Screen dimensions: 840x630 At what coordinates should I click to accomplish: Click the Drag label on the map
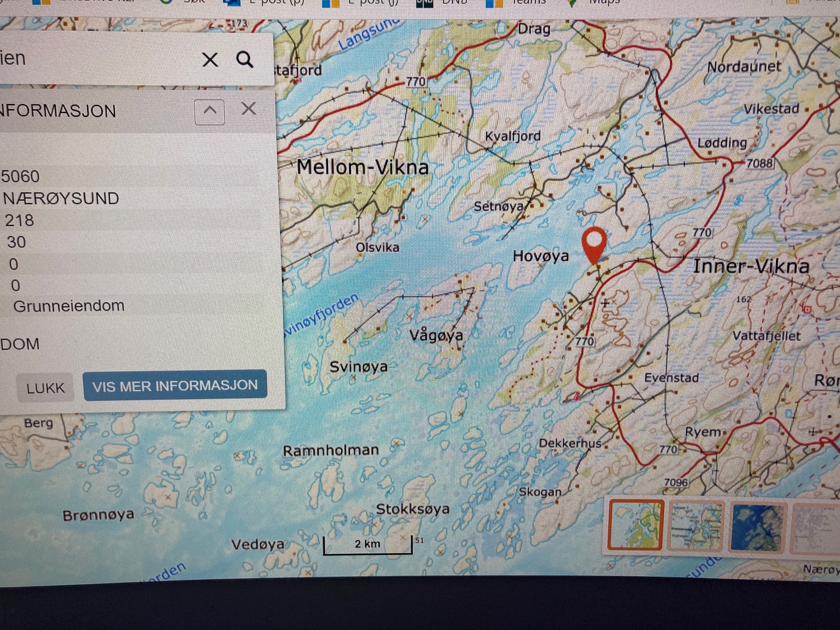coord(534,29)
